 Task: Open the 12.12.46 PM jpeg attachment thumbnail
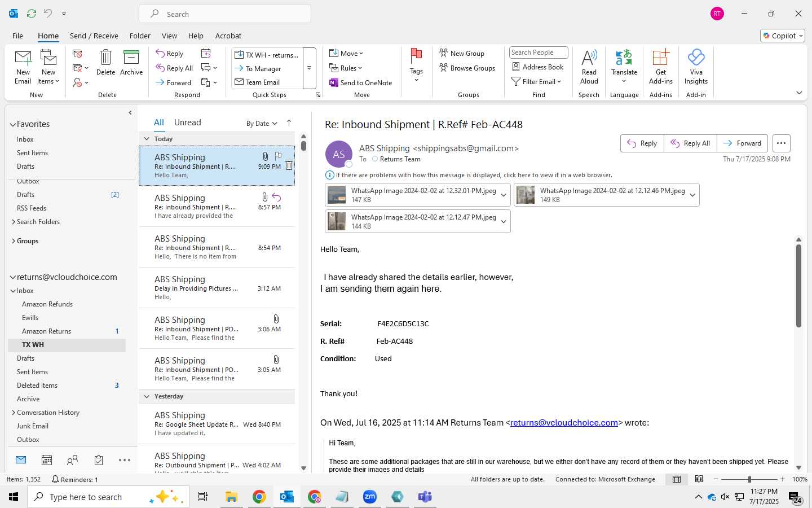[526, 195]
